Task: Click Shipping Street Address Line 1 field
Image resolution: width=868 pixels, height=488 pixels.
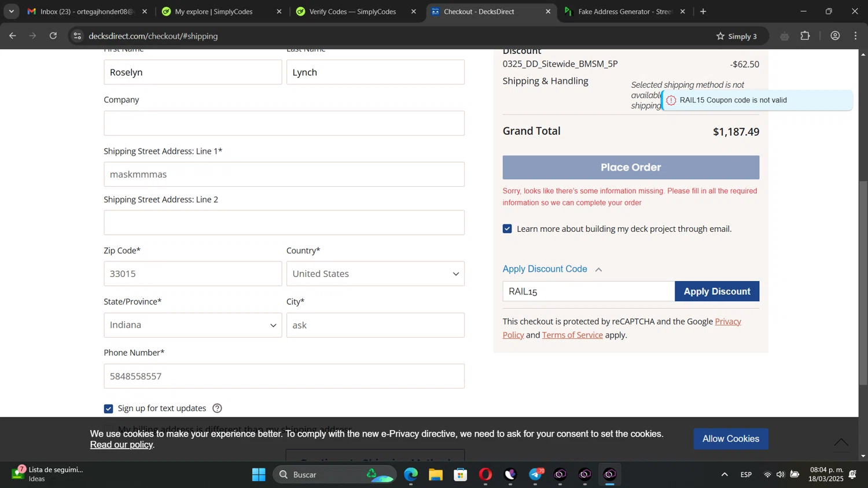Action: pos(284,174)
